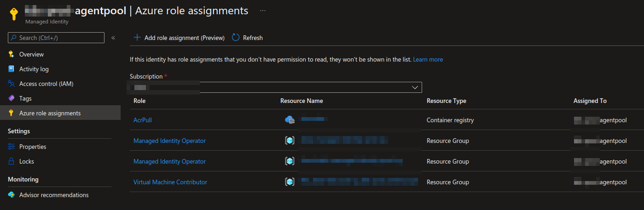Viewport: 644px width, 210px height.
Task: Open the Learn more link
Action: click(x=428, y=59)
